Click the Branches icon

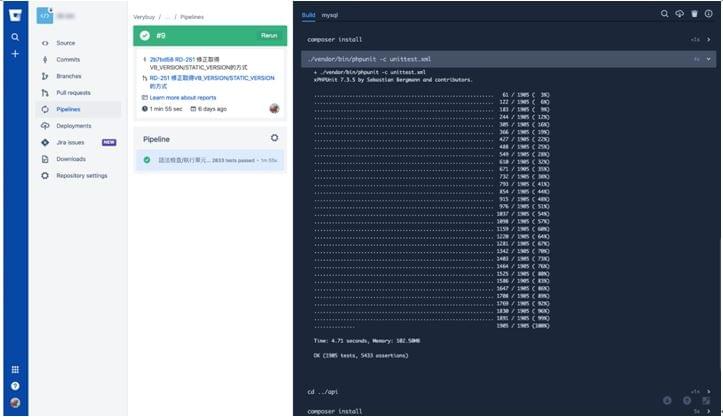pos(45,76)
